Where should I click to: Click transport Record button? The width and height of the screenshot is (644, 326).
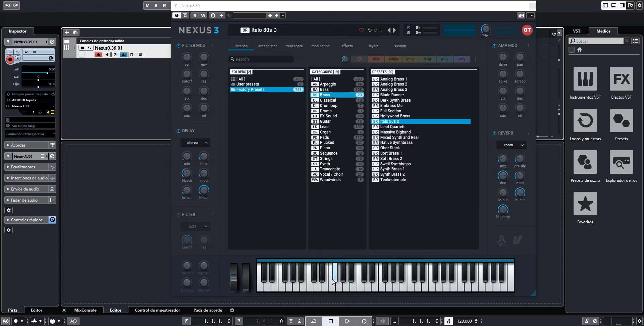coord(364,321)
